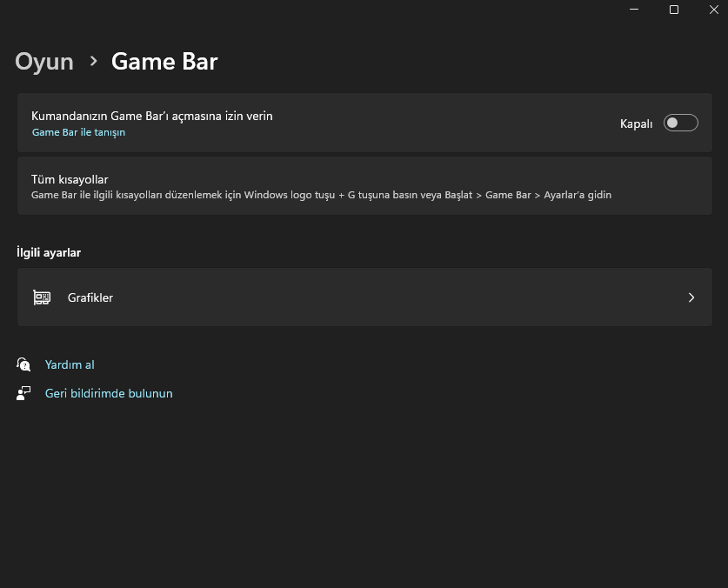Open Yardım al link

pos(70,364)
